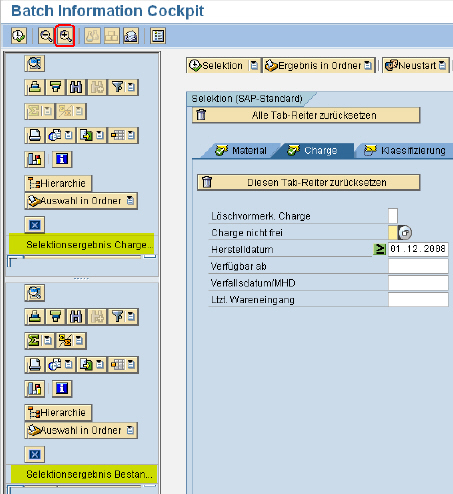Image resolution: width=453 pixels, height=494 pixels.
Task: Click the blue information icon in upper panel
Action: point(62,159)
